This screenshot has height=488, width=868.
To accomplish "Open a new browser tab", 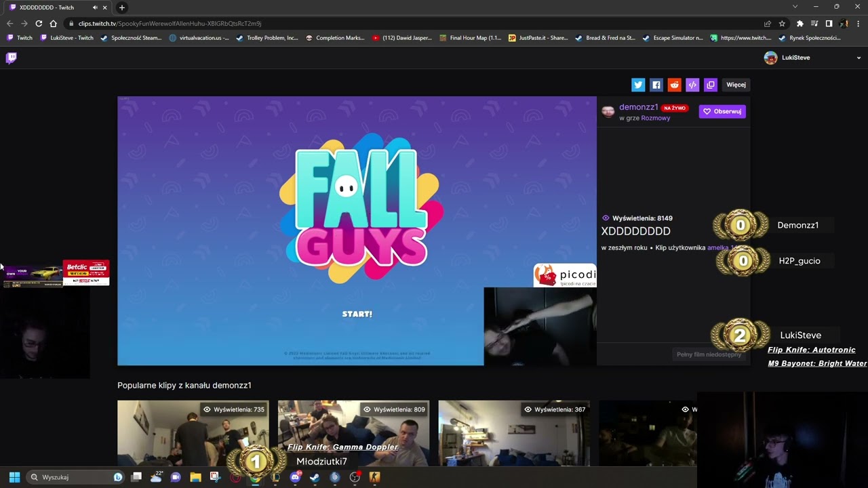I will [x=121, y=7].
